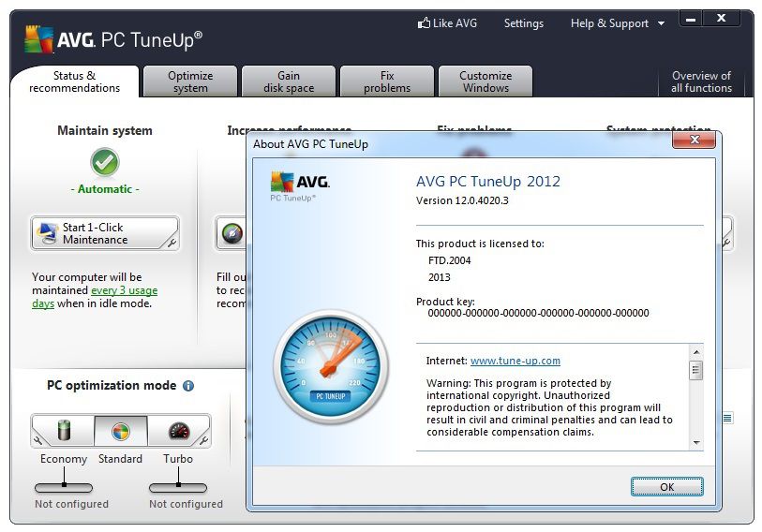Viewport: 762px width, 532px height.
Task: Open the www.tune-up.com link
Action: (x=515, y=361)
